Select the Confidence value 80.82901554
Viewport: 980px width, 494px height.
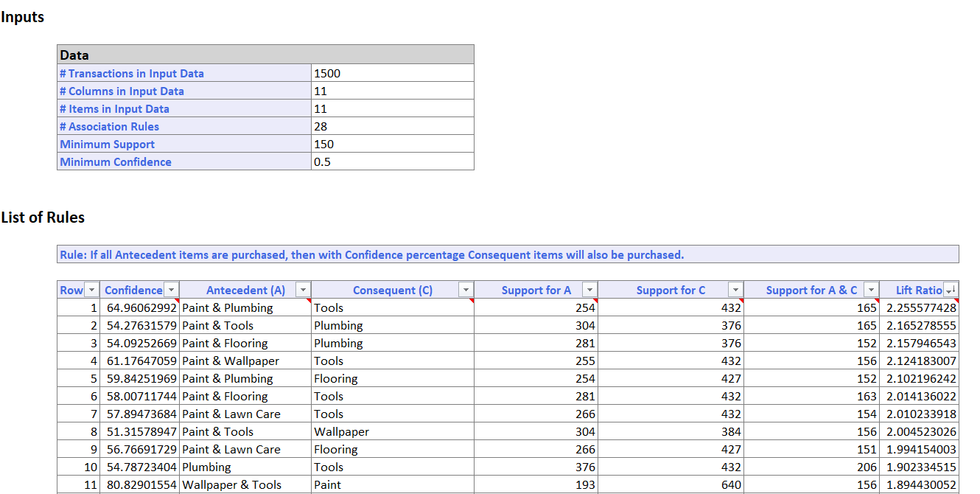point(141,485)
